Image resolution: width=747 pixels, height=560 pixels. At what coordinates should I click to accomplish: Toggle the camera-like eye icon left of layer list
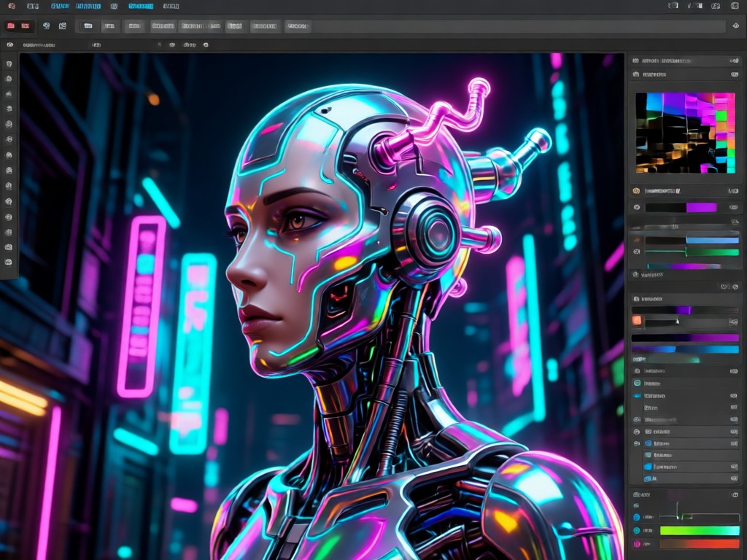637,419
